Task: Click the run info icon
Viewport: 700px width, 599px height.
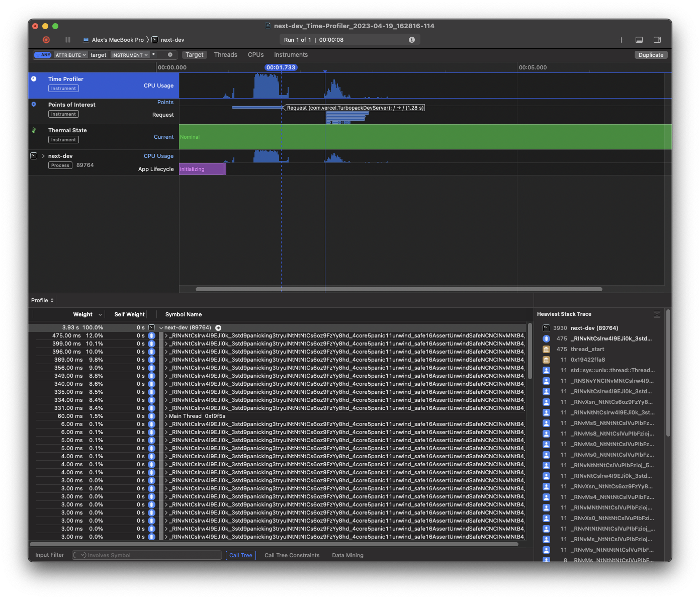Action: tap(412, 40)
